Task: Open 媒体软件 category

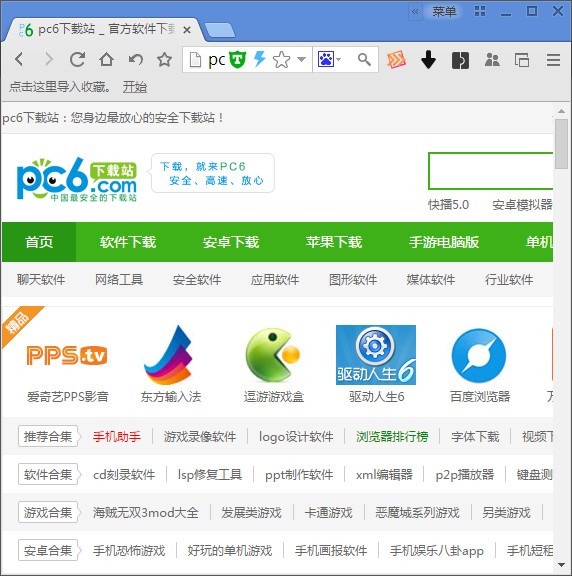Action: (x=431, y=280)
